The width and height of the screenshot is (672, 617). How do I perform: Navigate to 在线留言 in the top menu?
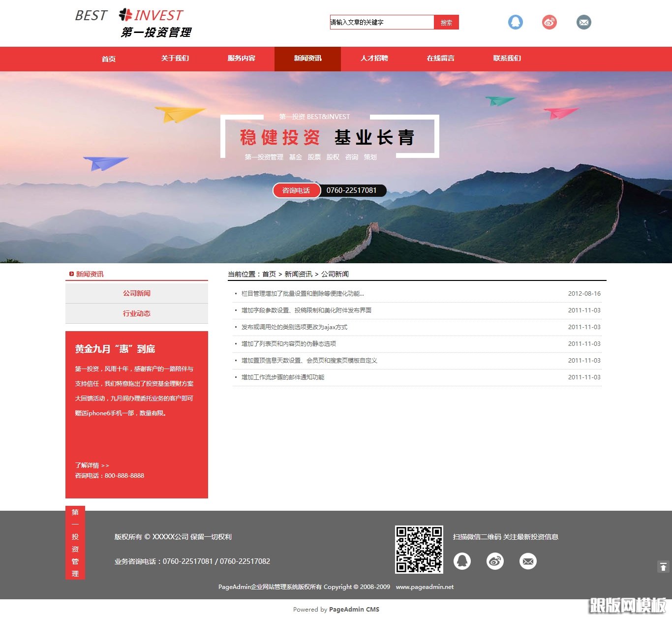point(440,59)
